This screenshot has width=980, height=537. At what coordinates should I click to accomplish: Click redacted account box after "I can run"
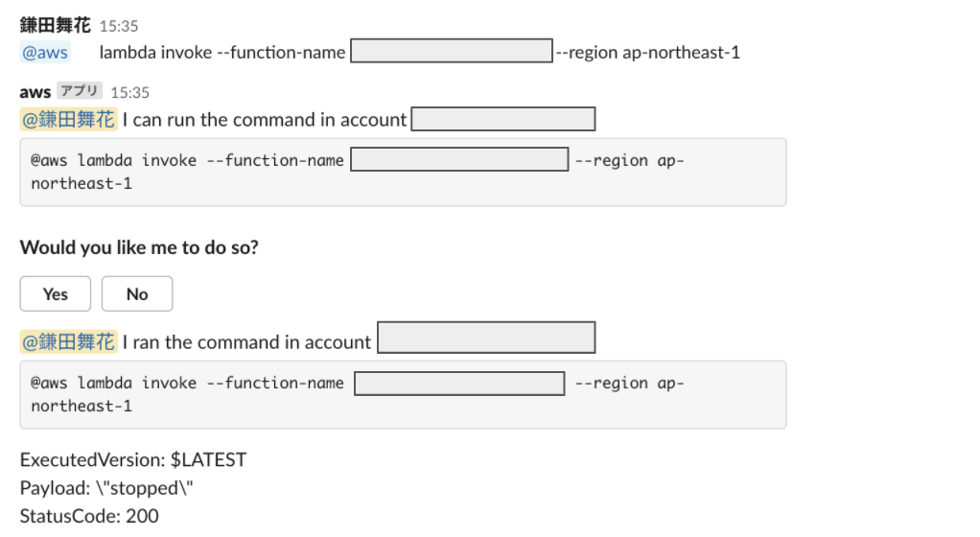(503, 119)
